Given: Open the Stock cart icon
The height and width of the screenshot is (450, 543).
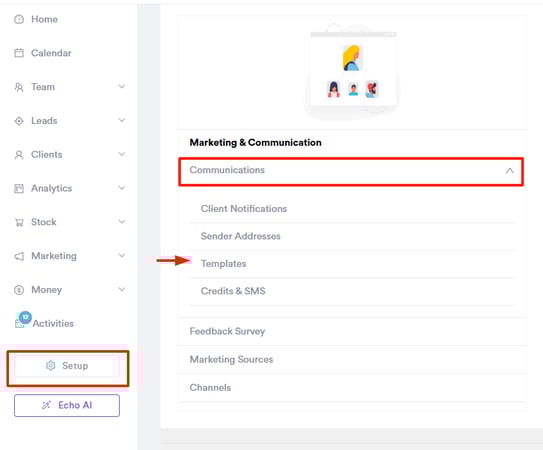Looking at the screenshot, I should (19, 222).
